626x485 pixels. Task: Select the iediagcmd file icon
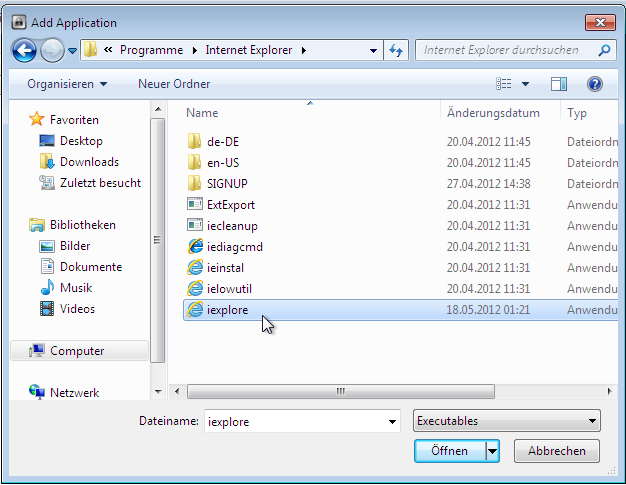tap(195, 247)
